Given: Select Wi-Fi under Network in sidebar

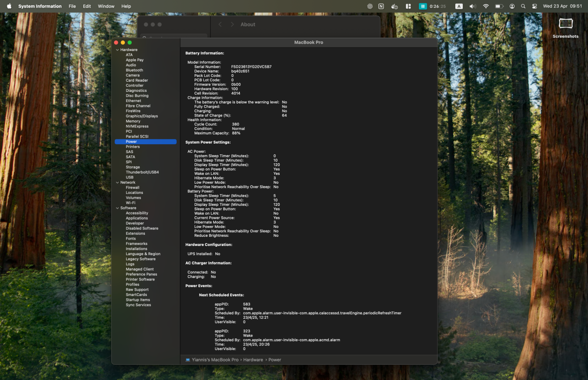Looking at the screenshot, I should point(131,203).
